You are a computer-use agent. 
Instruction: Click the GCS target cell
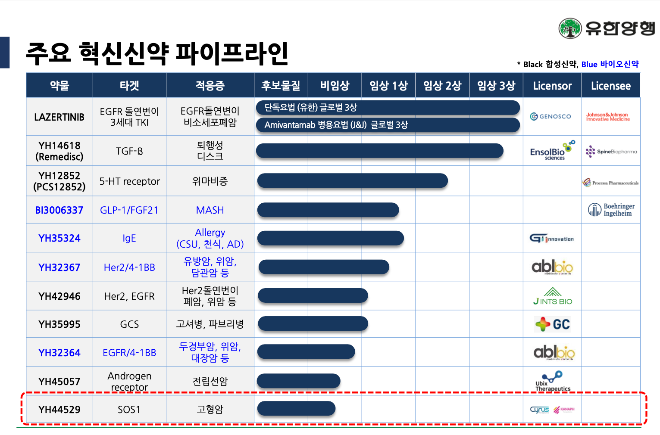[129, 324]
